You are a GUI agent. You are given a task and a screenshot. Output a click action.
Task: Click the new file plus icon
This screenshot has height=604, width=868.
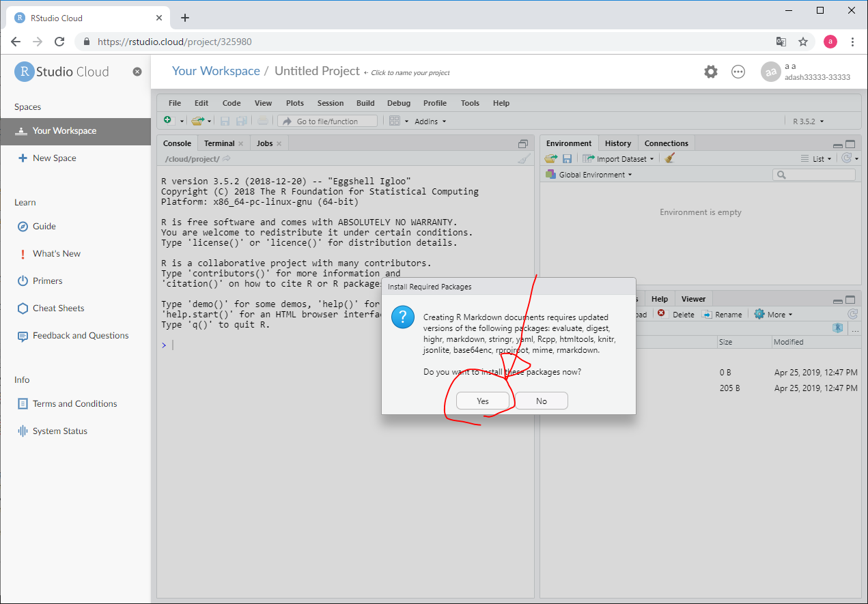click(x=169, y=121)
